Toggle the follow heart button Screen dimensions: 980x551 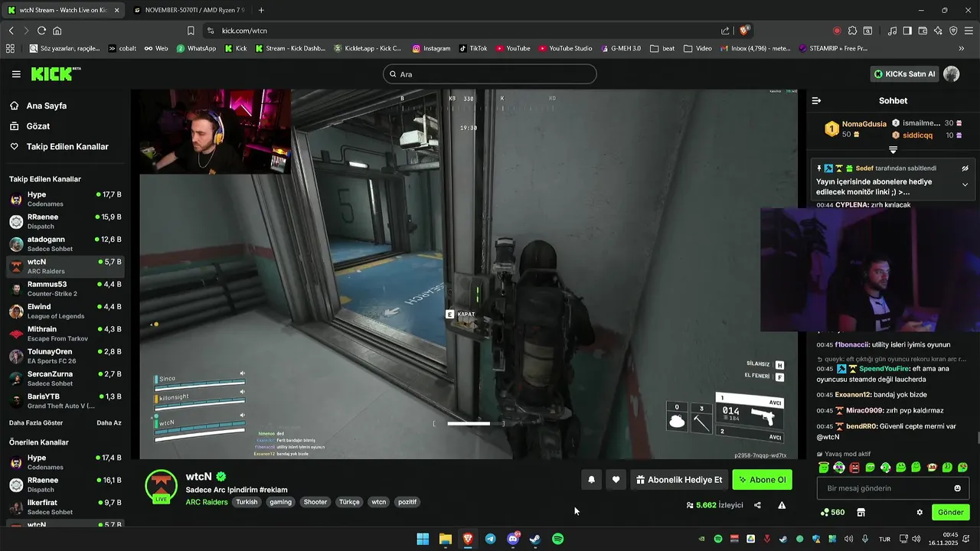point(616,480)
